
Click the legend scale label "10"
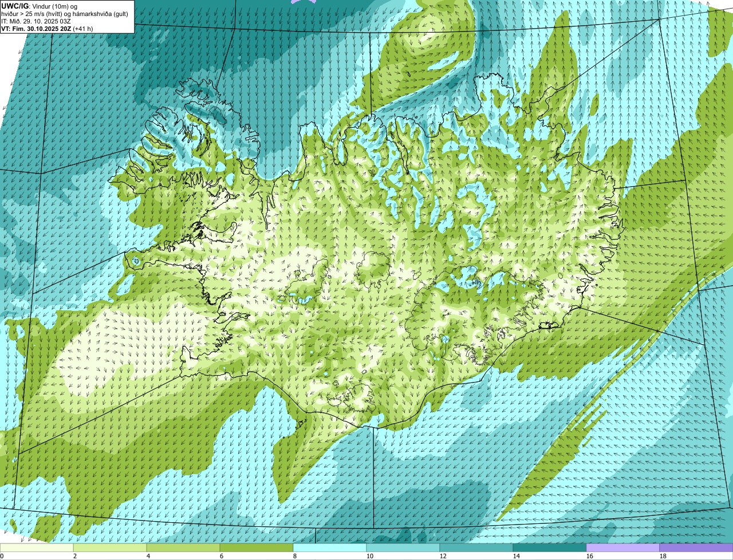(370, 556)
